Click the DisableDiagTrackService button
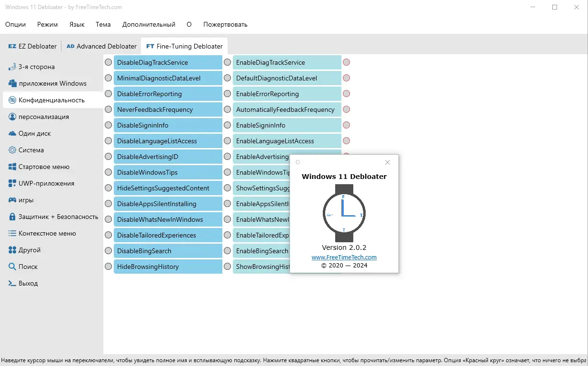This screenshot has width=588, height=366. pos(168,62)
